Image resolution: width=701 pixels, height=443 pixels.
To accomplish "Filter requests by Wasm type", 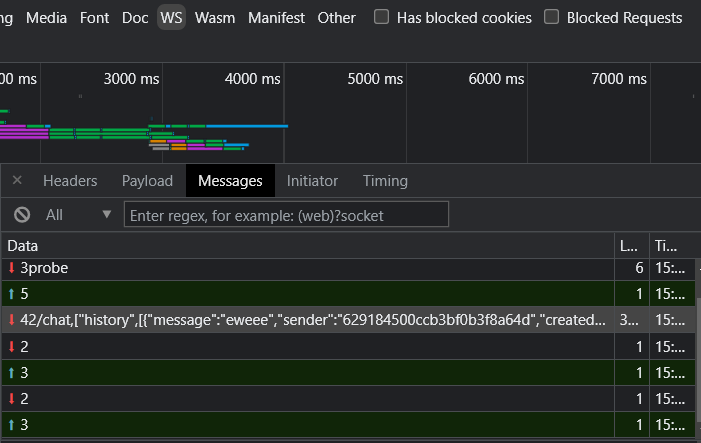I will (x=215, y=17).
